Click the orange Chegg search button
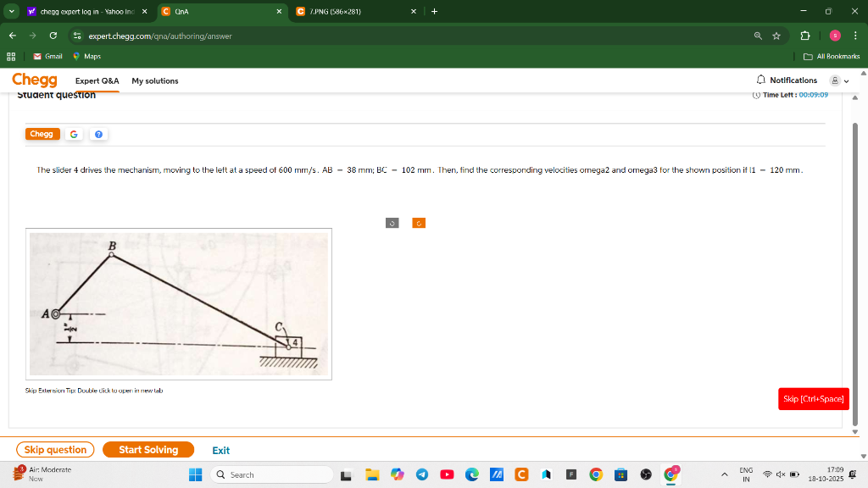The width and height of the screenshot is (868, 488). coord(42,134)
